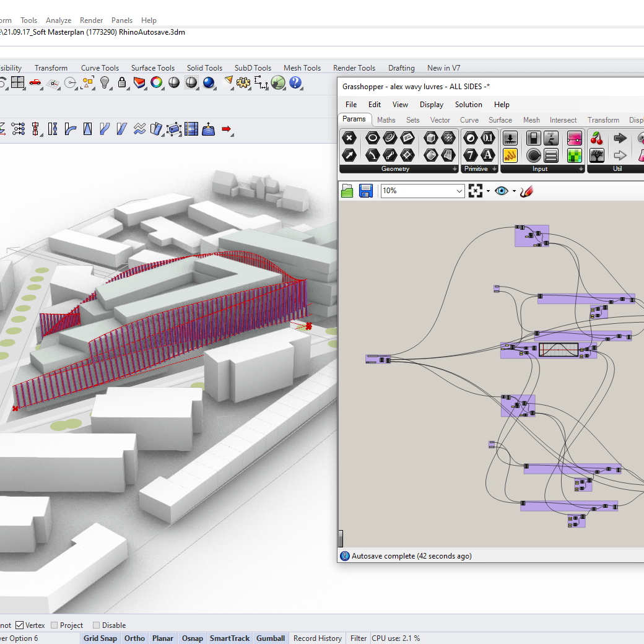Click the Grasshopper sketch brush icon

pos(526,191)
